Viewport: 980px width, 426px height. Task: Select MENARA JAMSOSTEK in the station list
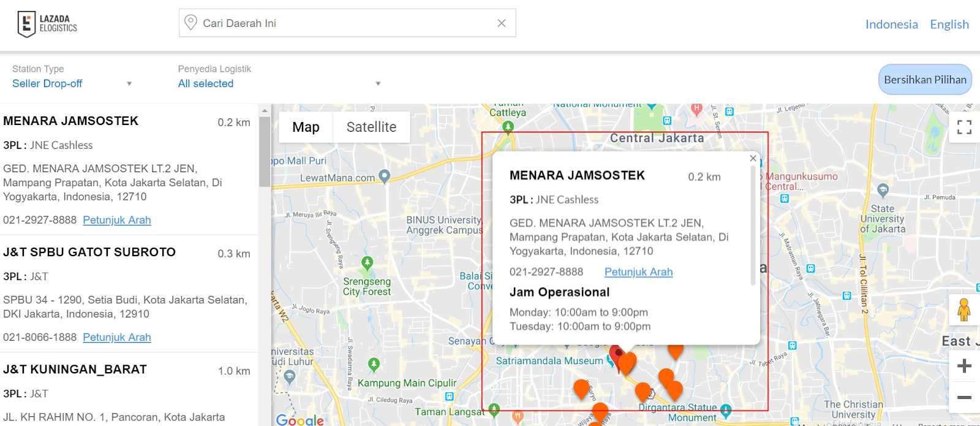[70, 121]
